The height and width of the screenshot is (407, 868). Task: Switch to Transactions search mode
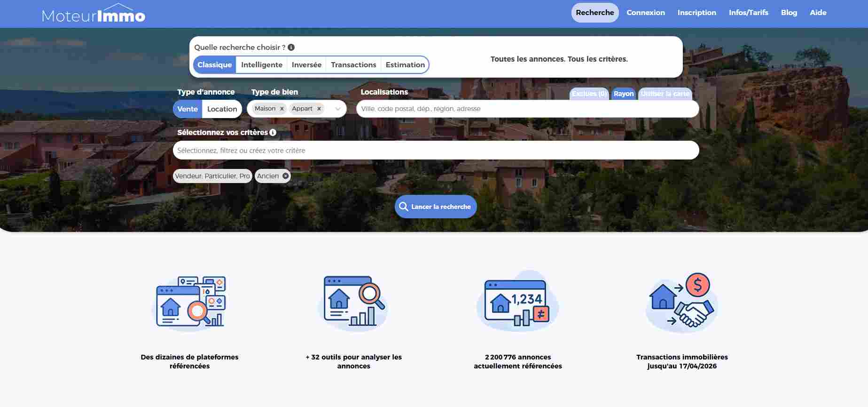coord(353,65)
